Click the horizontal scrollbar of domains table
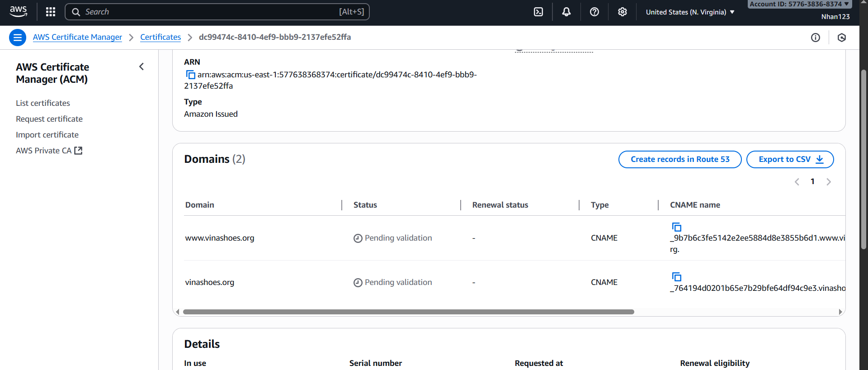 point(408,312)
